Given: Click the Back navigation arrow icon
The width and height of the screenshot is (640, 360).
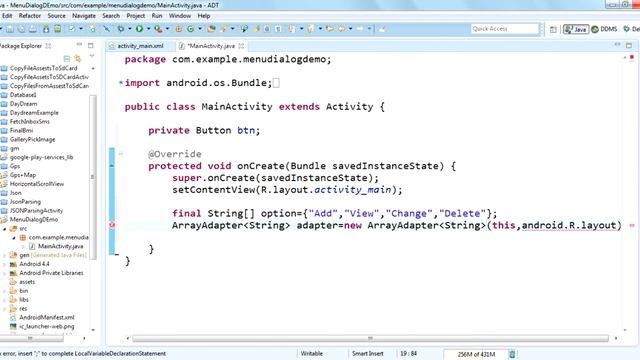Looking at the screenshot, I should point(342,29).
